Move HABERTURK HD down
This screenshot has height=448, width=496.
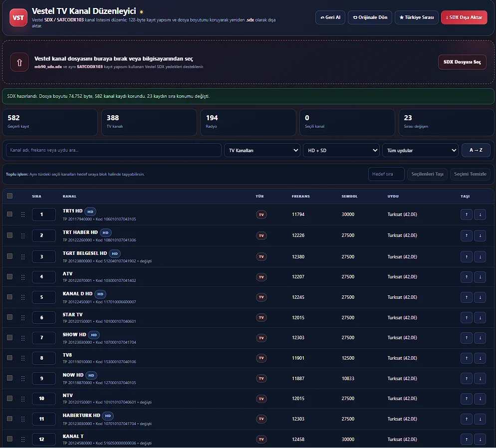point(480,419)
